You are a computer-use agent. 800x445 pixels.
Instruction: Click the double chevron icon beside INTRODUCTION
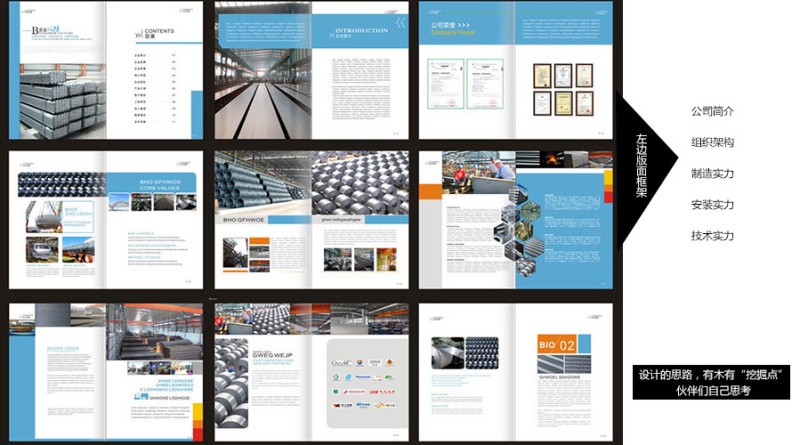pos(400,22)
